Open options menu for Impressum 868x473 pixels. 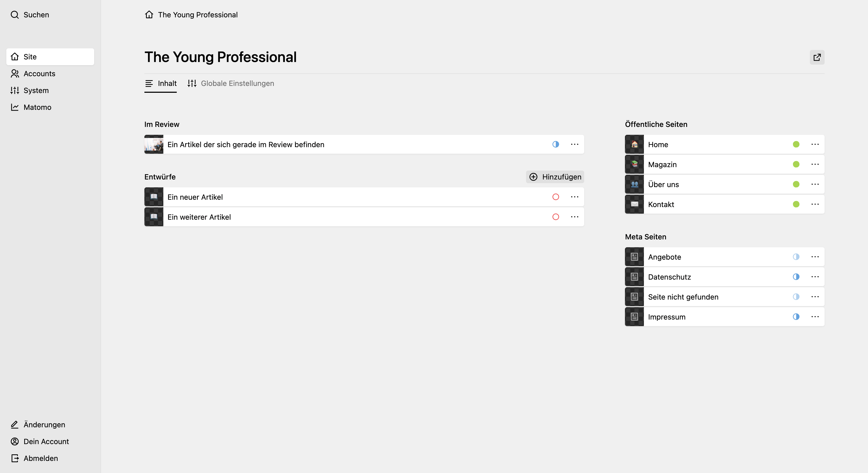[815, 316]
